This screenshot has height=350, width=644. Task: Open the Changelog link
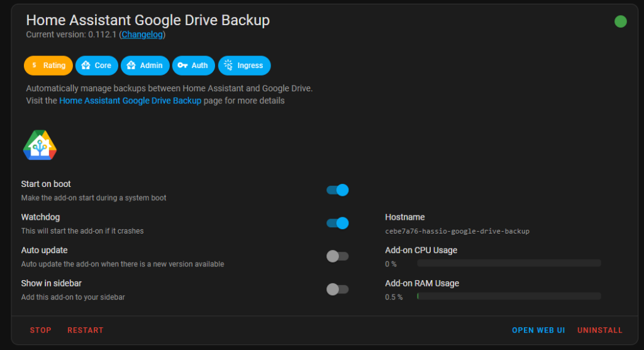pos(142,35)
